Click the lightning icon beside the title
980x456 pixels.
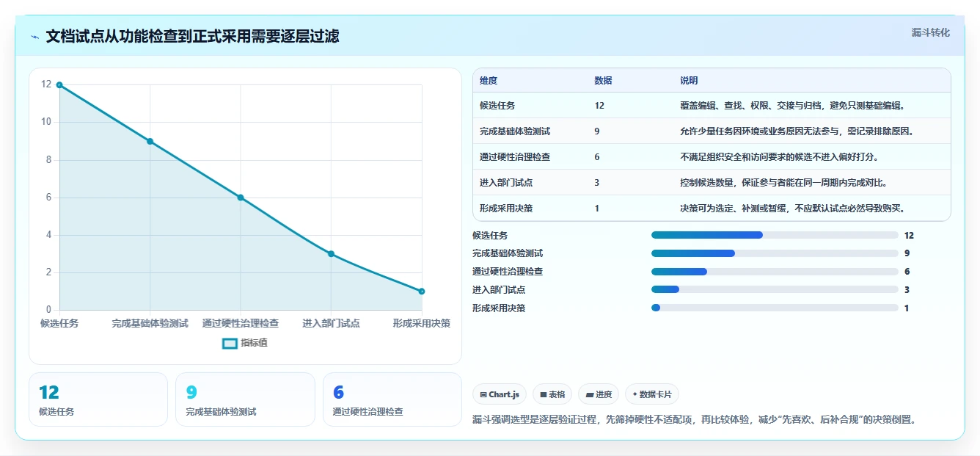pyautogui.click(x=35, y=37)
